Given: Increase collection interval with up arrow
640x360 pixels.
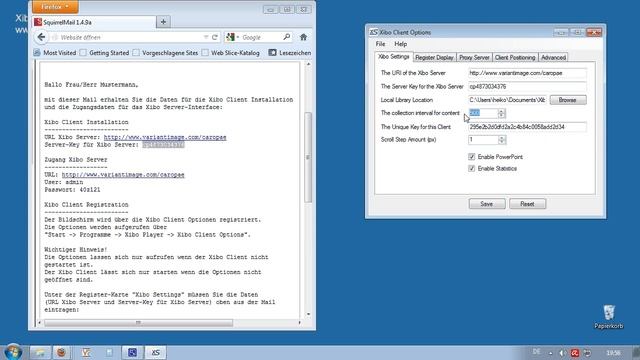Looking at the screenshot, I should click(x=502, y=111).
